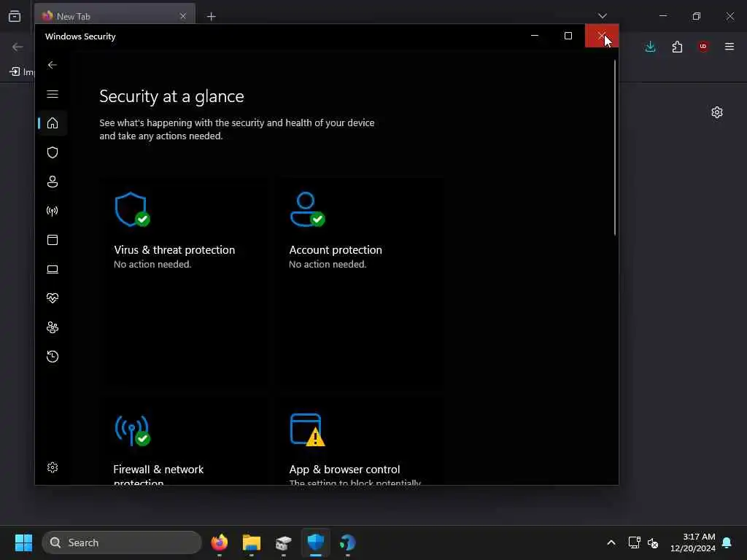This screenshot has width=747, height=560.
Task: Open the blue-green swirl taskbar app
Action: pyautogui.click(x=348, y=542)
